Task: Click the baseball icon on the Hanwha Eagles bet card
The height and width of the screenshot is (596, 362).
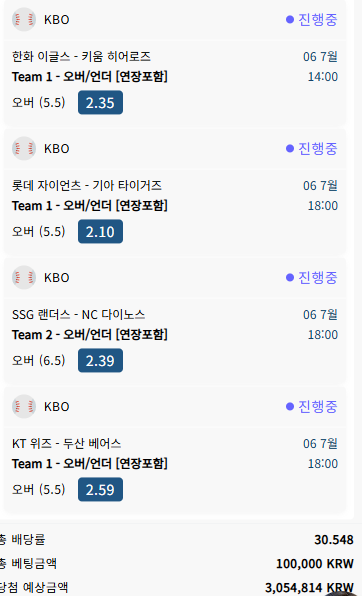Action: [24, 19]
